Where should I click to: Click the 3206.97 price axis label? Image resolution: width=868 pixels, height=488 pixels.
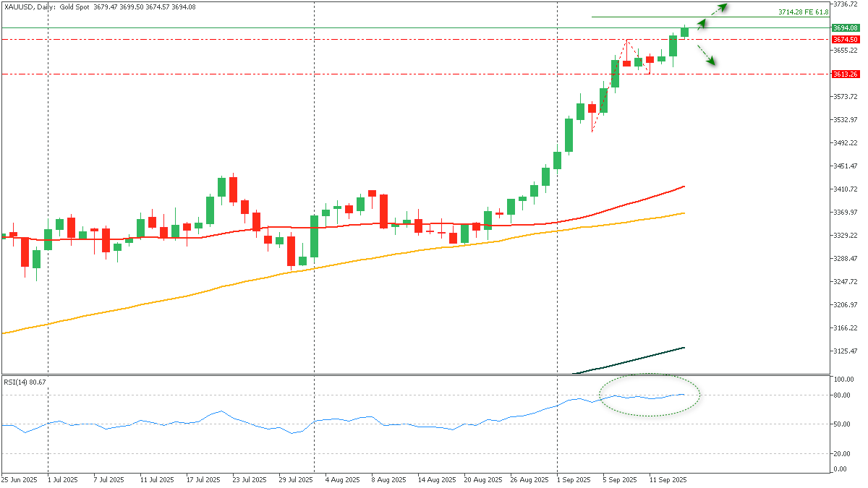click(x=846, y=304)
